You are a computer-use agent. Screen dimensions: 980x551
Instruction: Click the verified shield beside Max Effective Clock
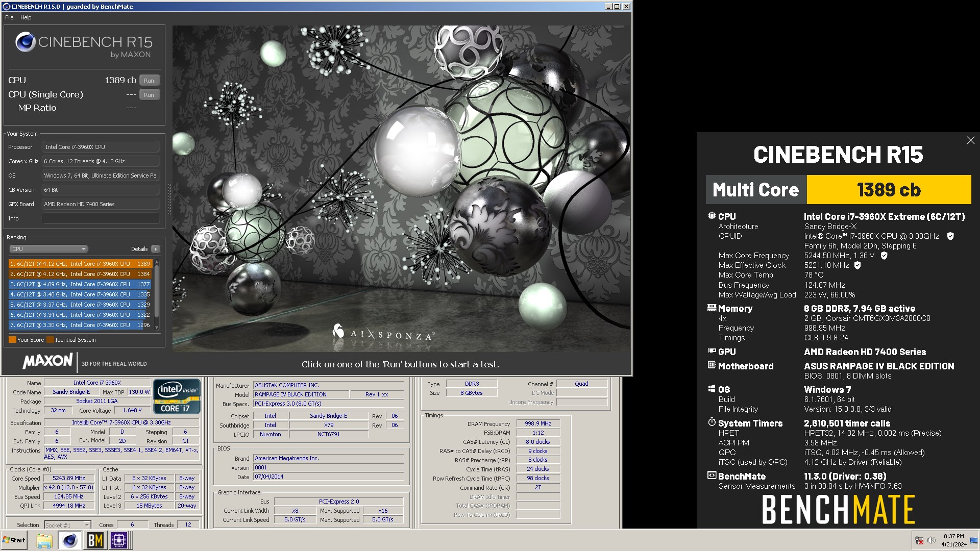(x=857, y=265)
